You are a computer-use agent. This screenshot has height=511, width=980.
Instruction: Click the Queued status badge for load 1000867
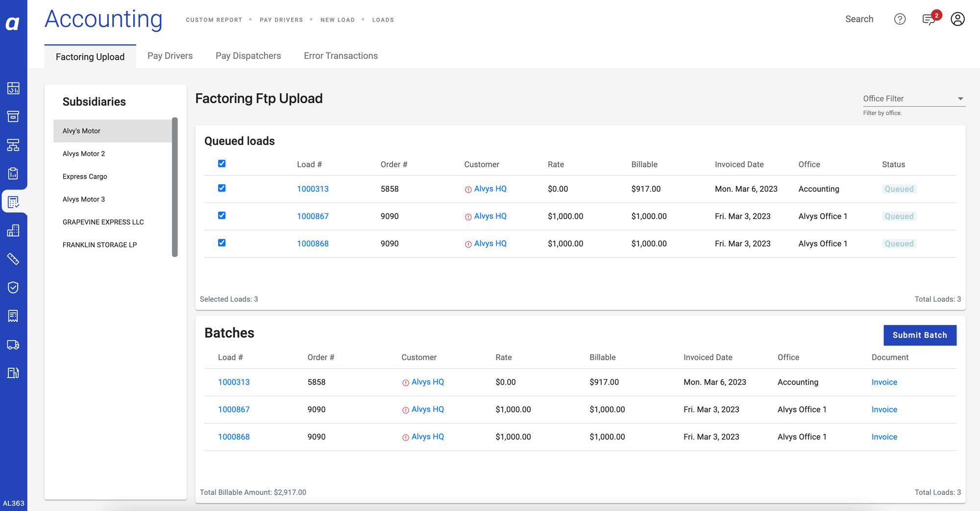899,217
